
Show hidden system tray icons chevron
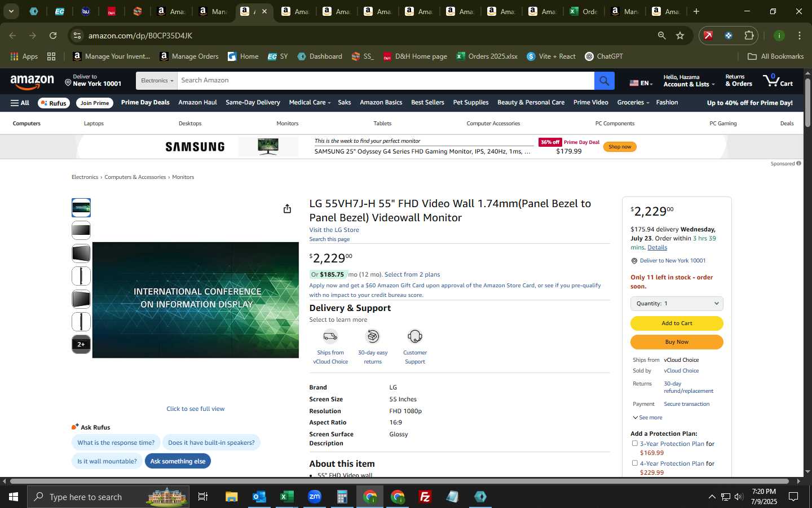click(712, 497)
